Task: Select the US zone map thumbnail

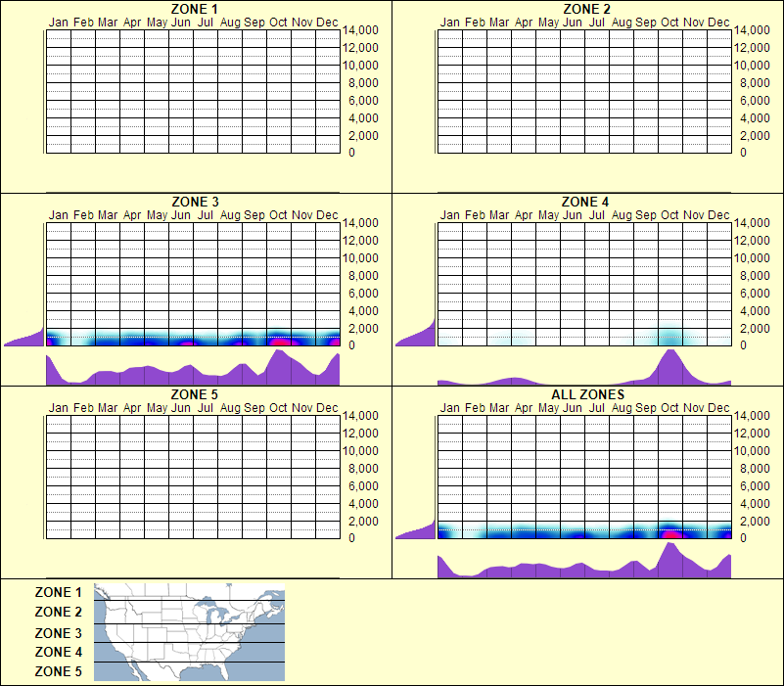Action: click(x=189, y=632)
